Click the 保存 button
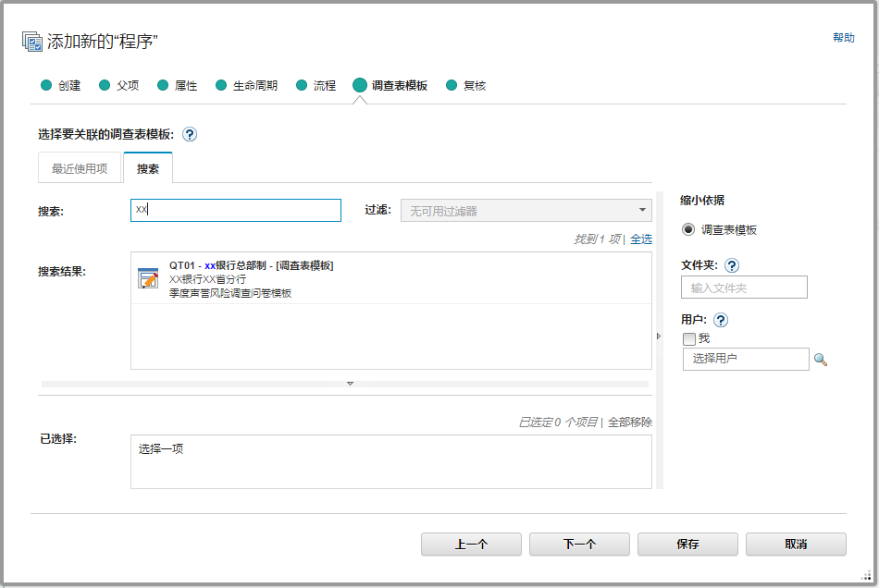Image resolution: width=879 pixels, height=588 pixels. (687, 544)
